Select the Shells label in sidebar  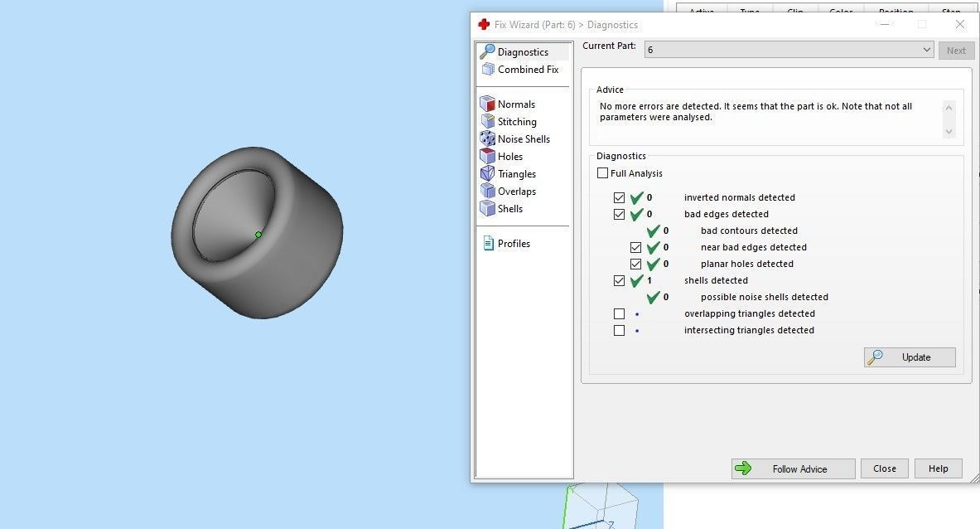[x=510, y=209]
